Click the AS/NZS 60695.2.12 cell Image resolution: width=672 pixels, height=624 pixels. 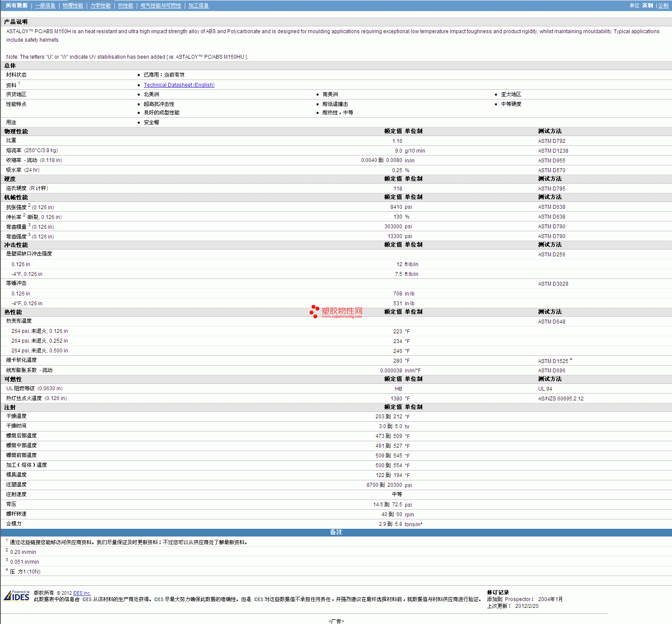click(561, 399)
